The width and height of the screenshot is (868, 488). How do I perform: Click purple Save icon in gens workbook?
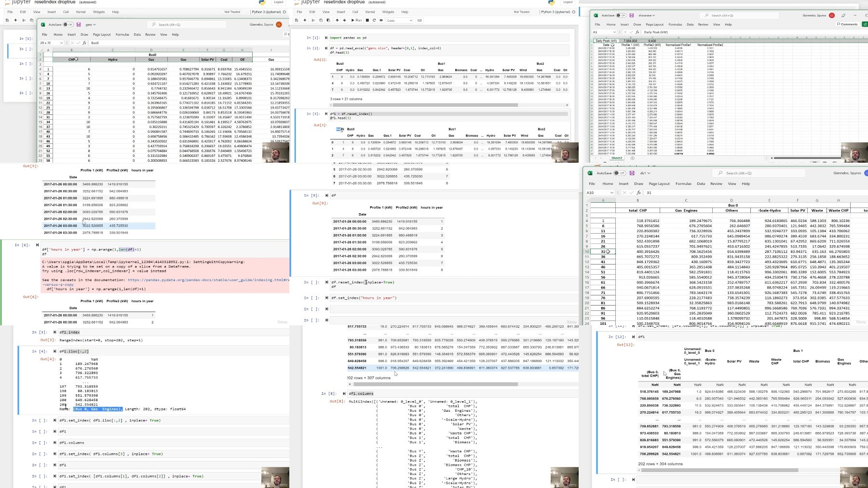click(79, 24)
